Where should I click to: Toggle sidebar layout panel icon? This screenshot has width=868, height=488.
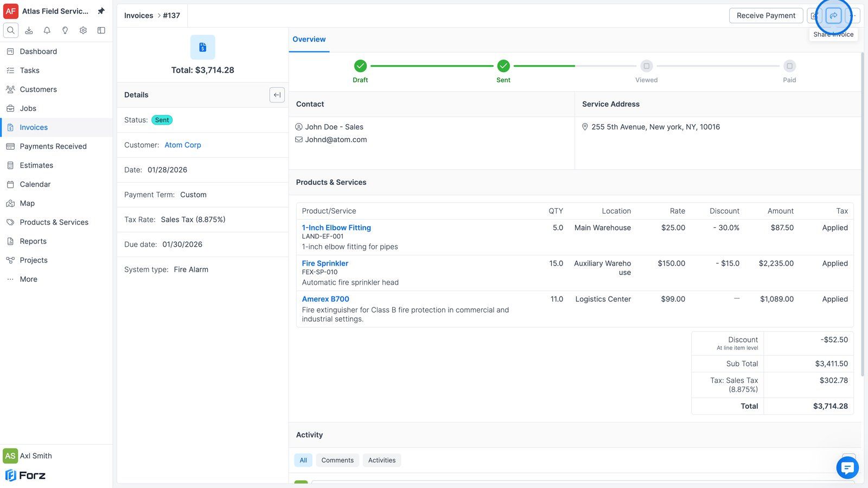click(101, 30)
